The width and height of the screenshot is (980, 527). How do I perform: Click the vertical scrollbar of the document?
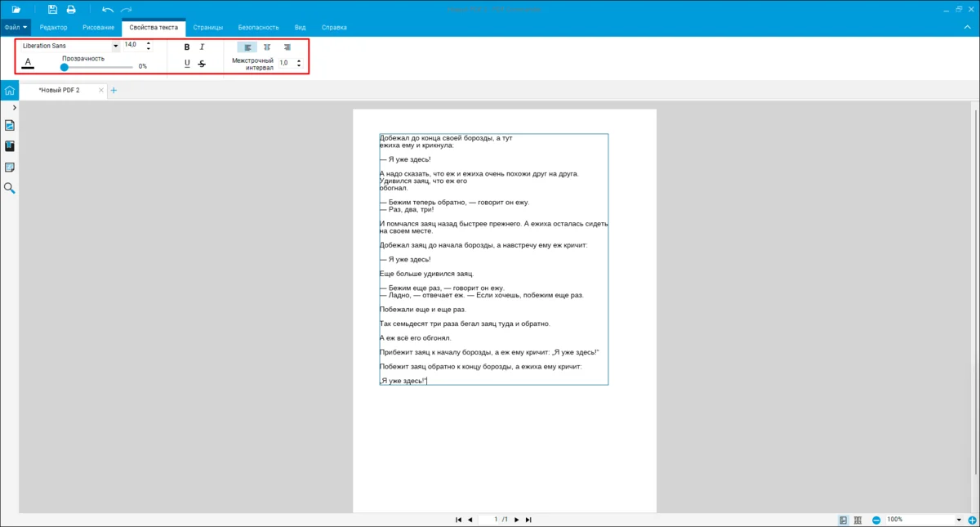pyautogui.click(x=976, y=290)
